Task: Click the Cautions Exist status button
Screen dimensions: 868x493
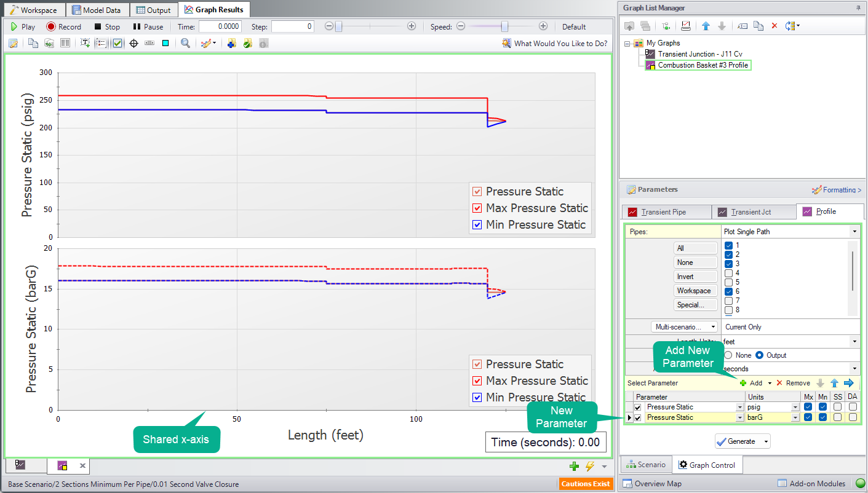Action: [x=586, y=484]
